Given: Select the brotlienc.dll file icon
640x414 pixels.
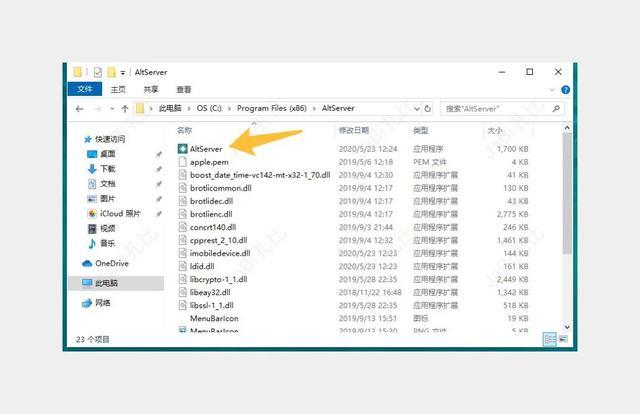Looking at the screenshot, I should tap(182, 214).
